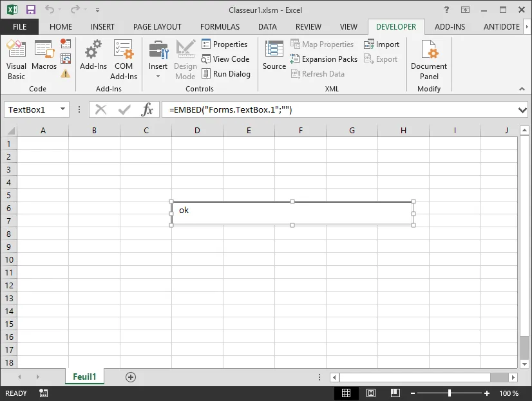Click the vertical scrollbar down arrow
The image size is (532, 401).
tap(524, 364)
